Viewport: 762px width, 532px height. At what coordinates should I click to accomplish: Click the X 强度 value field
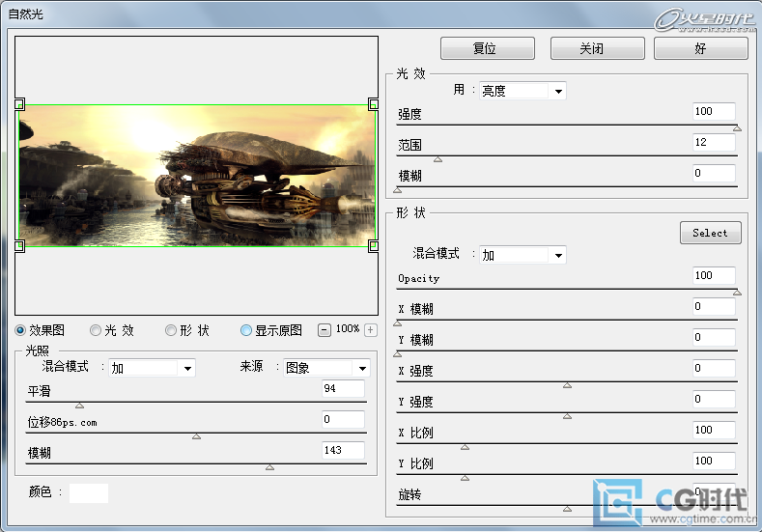pyautogui.click(x=714, y=368)
